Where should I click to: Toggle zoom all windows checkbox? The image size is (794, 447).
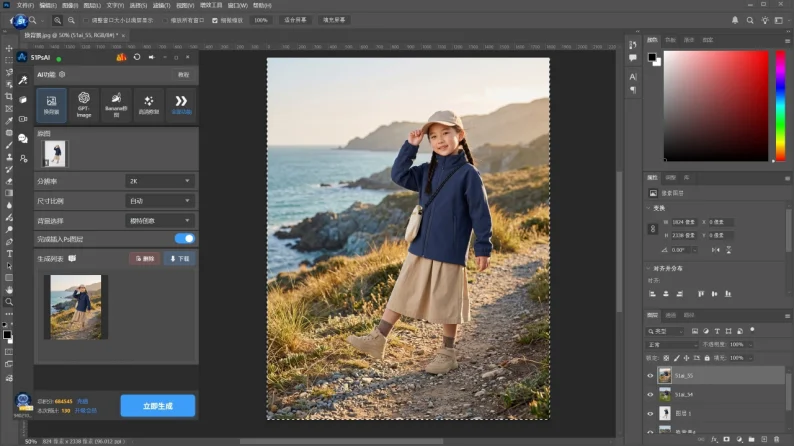(165, 21)
